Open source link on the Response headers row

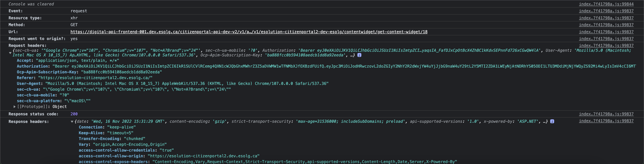pyautogui.click(x=606, y=121)
